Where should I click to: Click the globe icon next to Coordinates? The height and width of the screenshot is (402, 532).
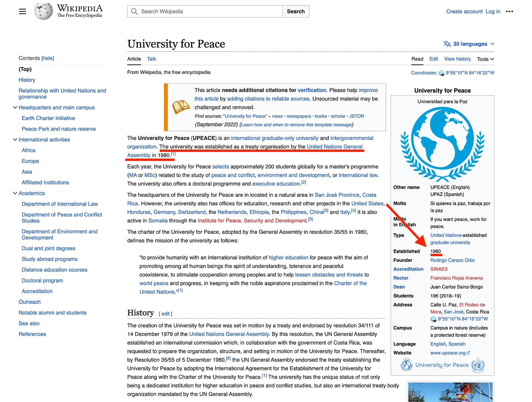click(441, 73)
